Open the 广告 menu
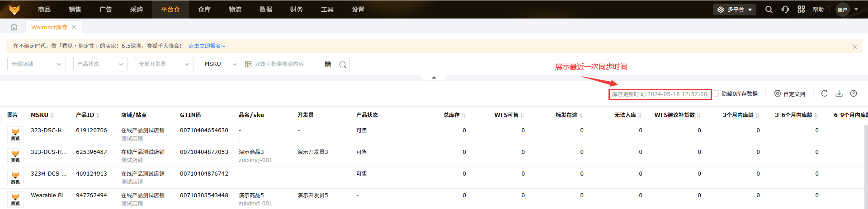 (106, 9)
